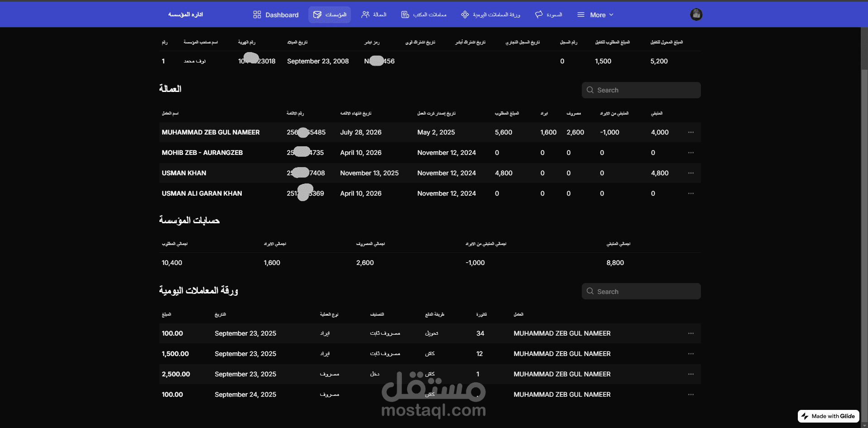Open options menu for MOHIB ZEB - AURANGZEB row

point(691,153)
